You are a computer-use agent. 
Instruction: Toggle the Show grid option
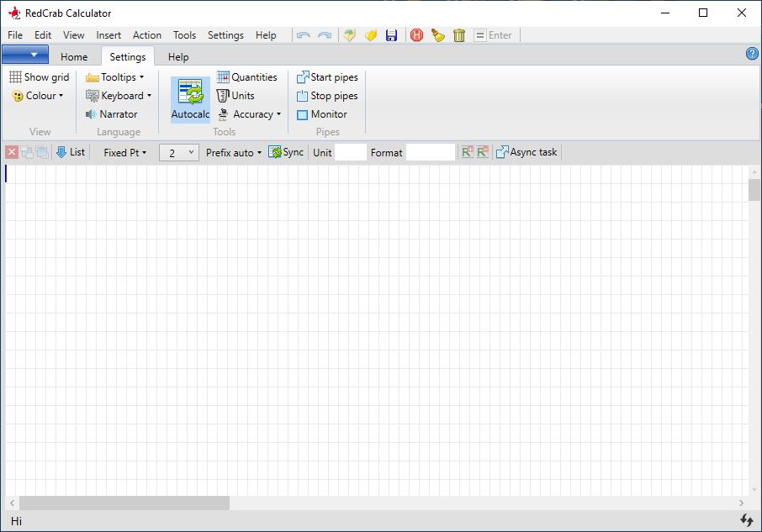point(40,77)
